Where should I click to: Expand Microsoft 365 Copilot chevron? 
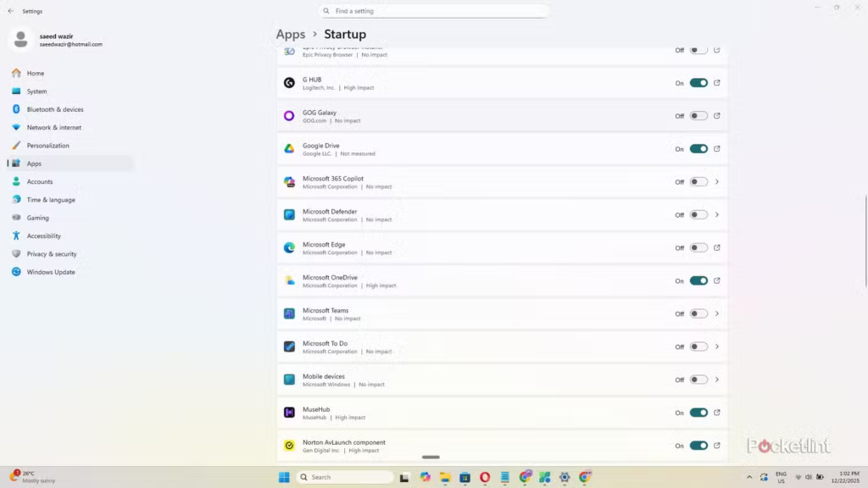point(717,182)
